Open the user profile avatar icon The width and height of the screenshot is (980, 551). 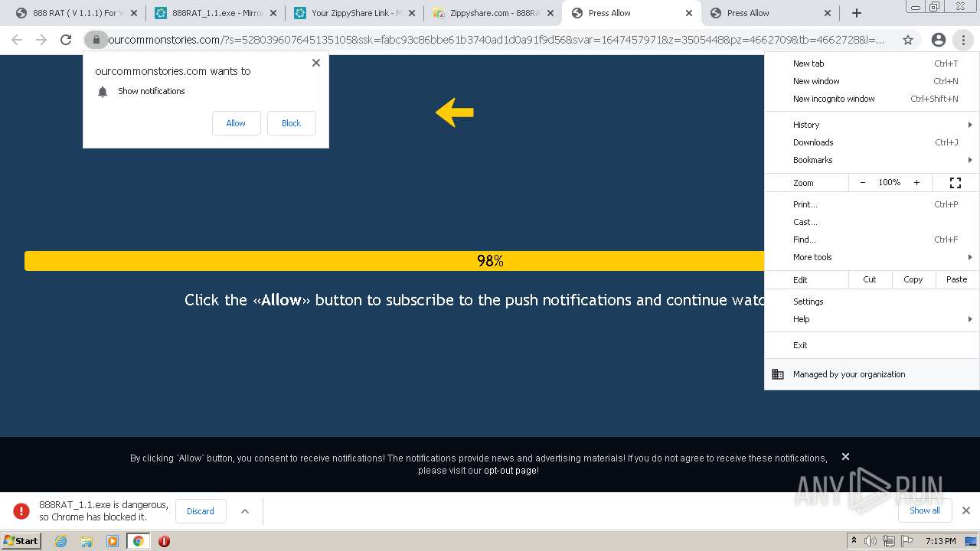(939, 40)
